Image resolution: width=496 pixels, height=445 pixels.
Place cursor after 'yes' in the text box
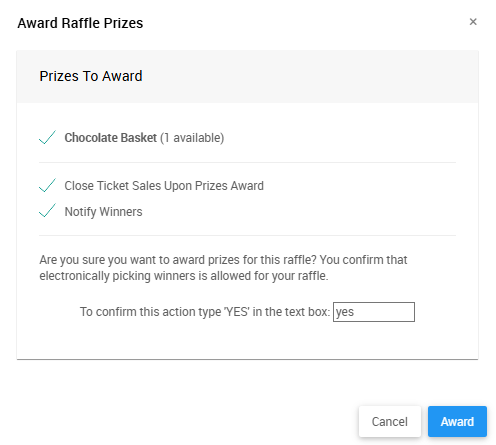[355, 312]
